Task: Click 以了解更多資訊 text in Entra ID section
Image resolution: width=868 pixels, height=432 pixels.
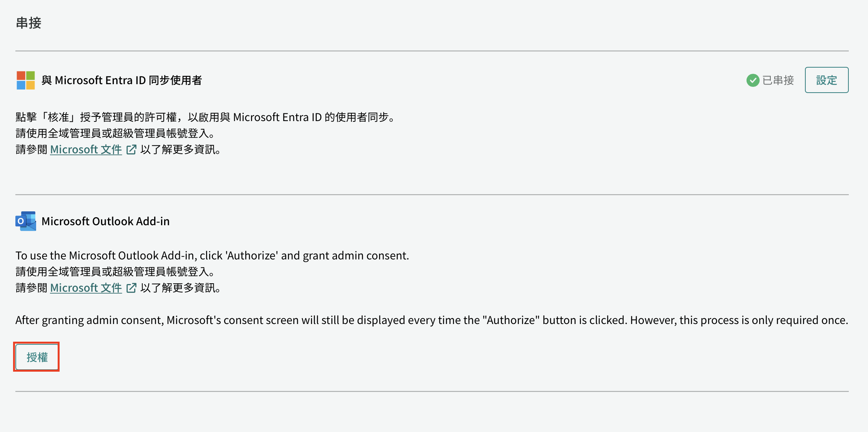Action: [x=181, y=150]
